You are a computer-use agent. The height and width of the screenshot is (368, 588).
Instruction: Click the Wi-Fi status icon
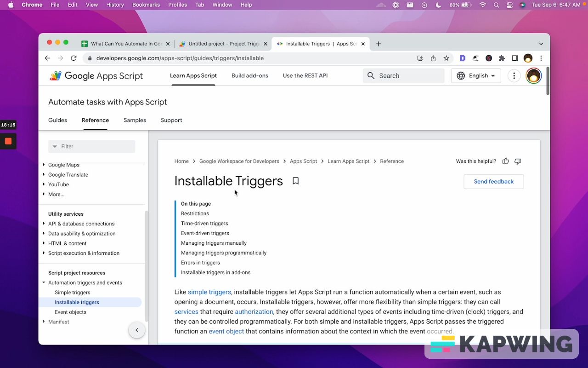click(x=482, y=5)
